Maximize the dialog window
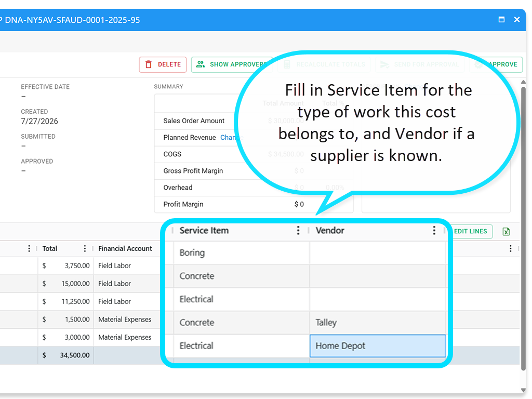 (501, 20)
